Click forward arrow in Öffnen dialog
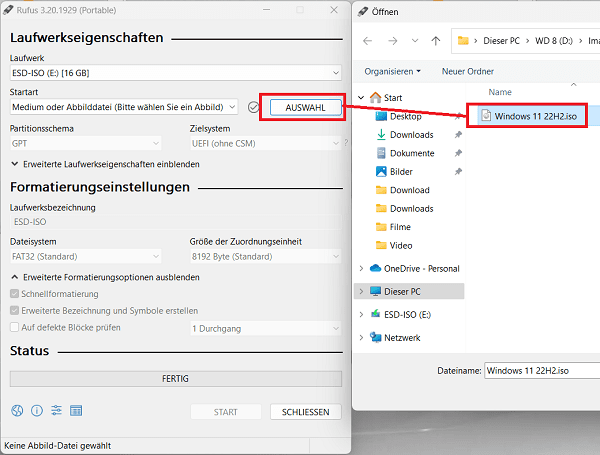The image size is (600, 455). click(392, 41)
